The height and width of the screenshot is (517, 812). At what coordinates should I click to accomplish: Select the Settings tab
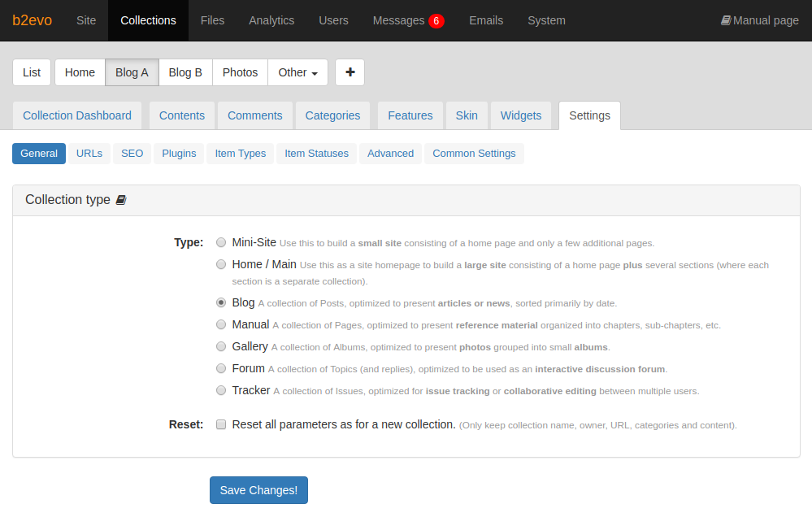click(590, 115)
